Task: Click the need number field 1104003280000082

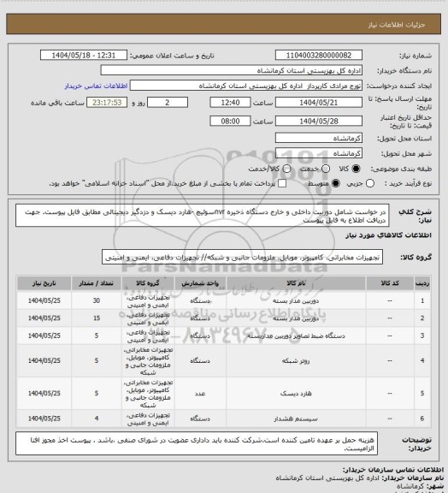Action: pos(319,56)
